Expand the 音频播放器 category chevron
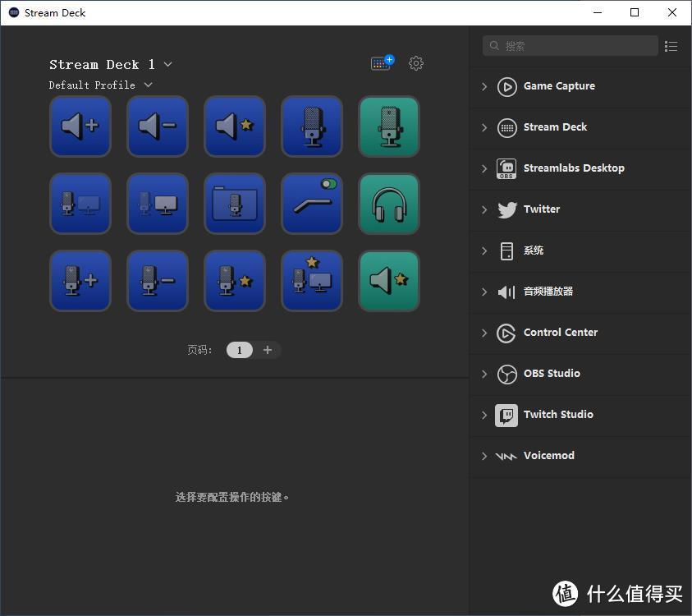 coord(484,292)
